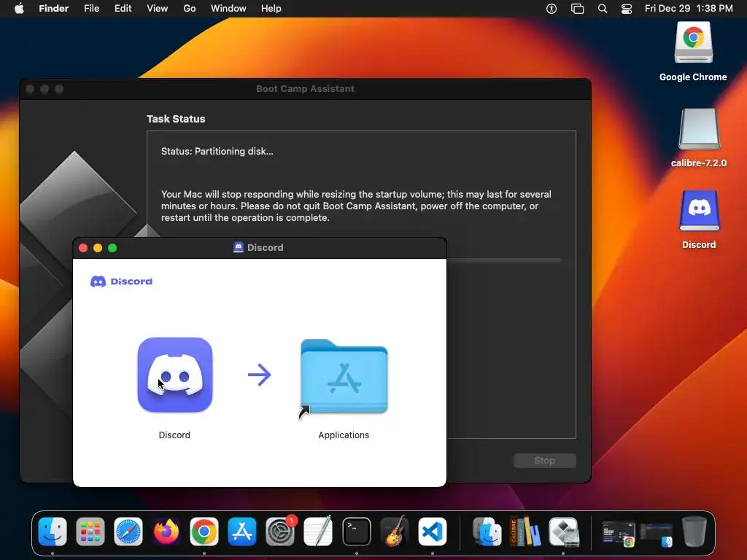Viewport: 747px width, 560px height.
Task: Open the Go menu
Action: click(190, 9)
